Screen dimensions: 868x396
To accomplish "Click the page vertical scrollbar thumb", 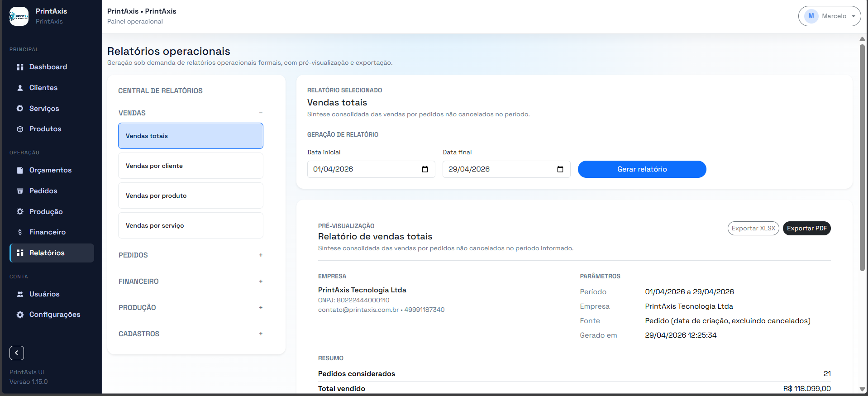I will (862, 157).
